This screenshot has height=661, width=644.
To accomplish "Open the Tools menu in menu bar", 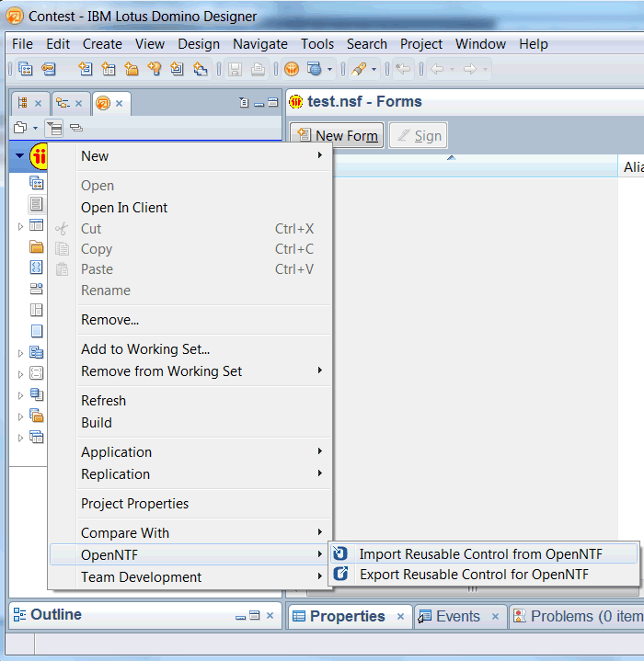I will tap(317, 44).
